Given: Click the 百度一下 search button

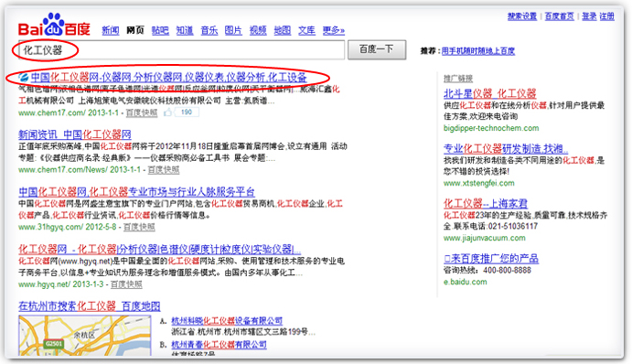Looking at the screenshot, I should (x=377, y=49).
